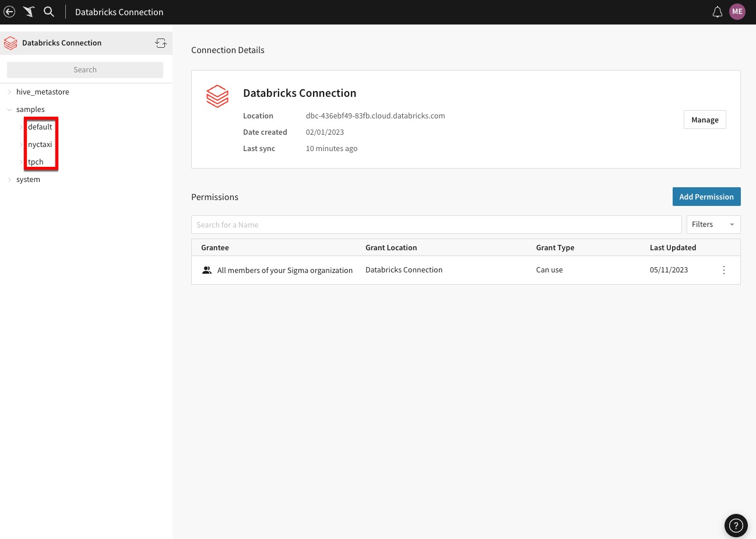This screenshot has height=539, width=756.
Task: Click the Grant Location column header
Action: click(391, 247)
